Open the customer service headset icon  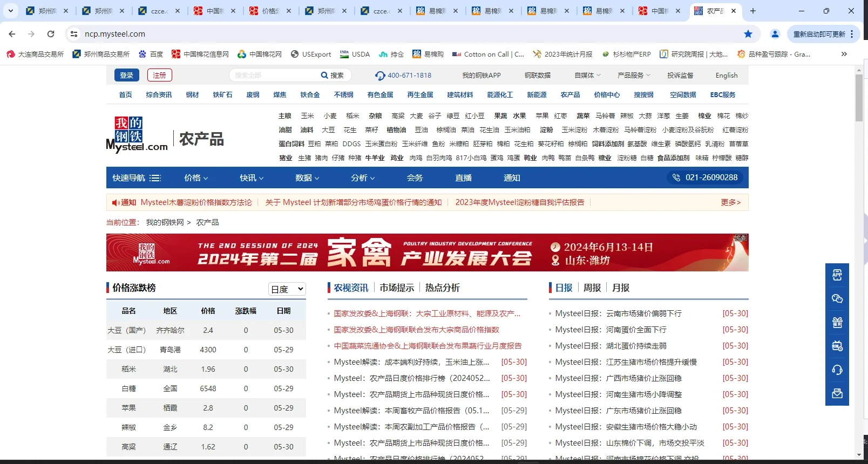click(837, 370)
